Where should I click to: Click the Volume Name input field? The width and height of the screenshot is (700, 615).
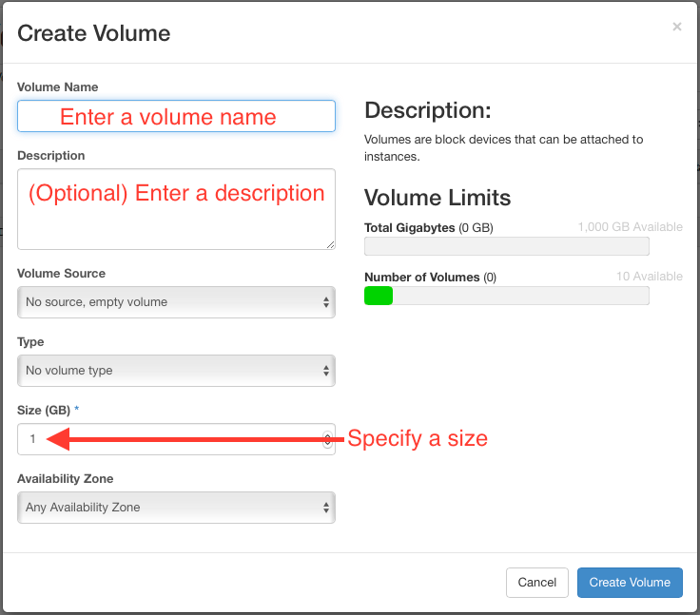click(x=176, y=116)
